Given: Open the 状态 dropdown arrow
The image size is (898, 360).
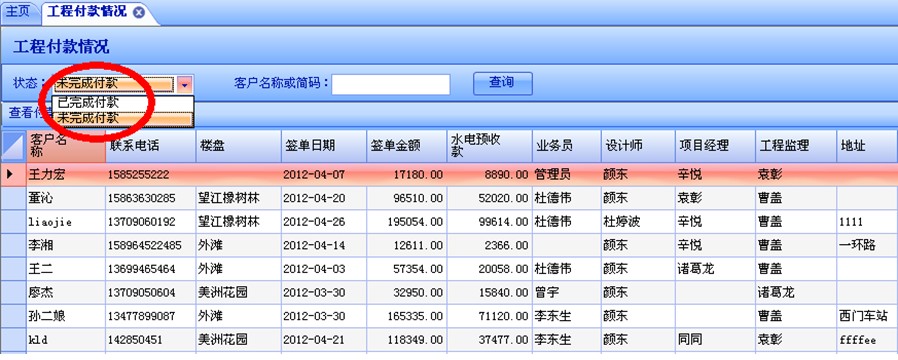Looking at the screenshot, I should click(x=185, y=84).
